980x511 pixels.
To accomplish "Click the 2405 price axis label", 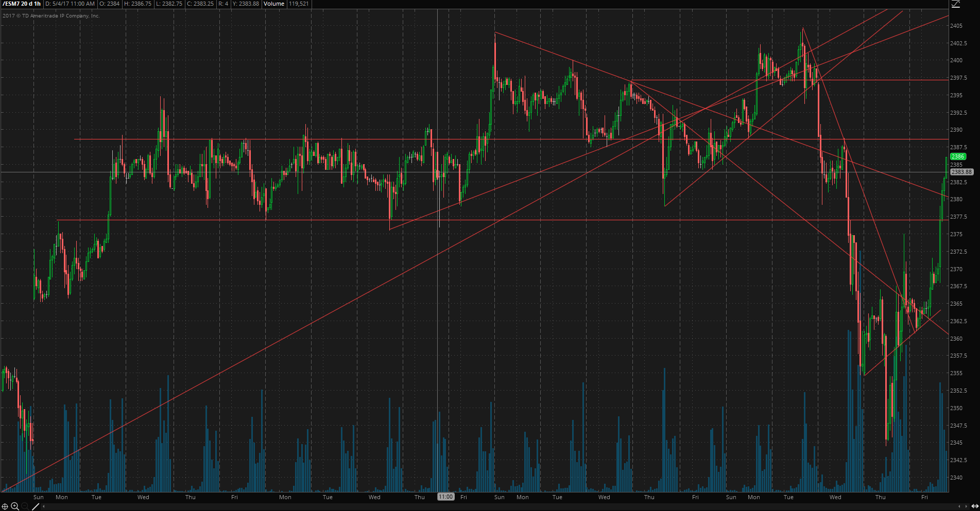I will tap(956, 26).
